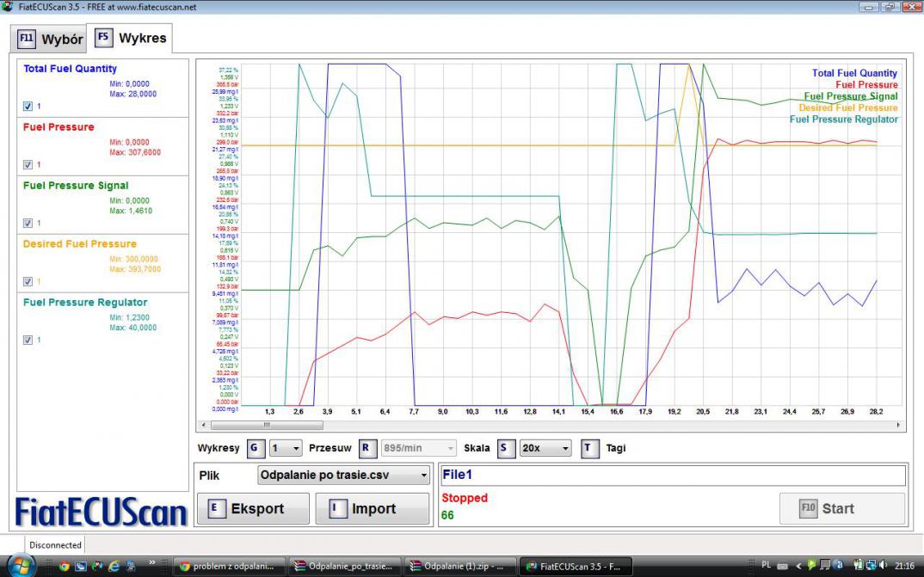The height and width of the screenshot is (577, 924).
Task: Click the F11 key icon on the Wybór tab
Action: (27, 39)
